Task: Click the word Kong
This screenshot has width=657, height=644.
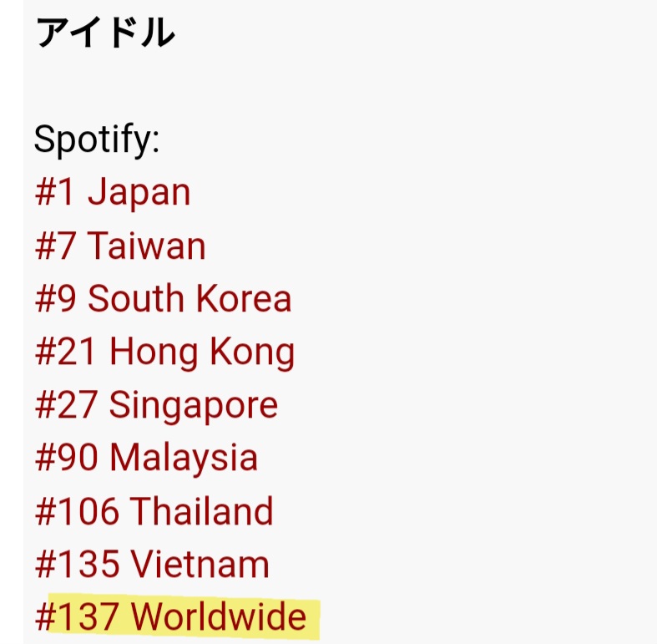Action: [x=252, y=352]
